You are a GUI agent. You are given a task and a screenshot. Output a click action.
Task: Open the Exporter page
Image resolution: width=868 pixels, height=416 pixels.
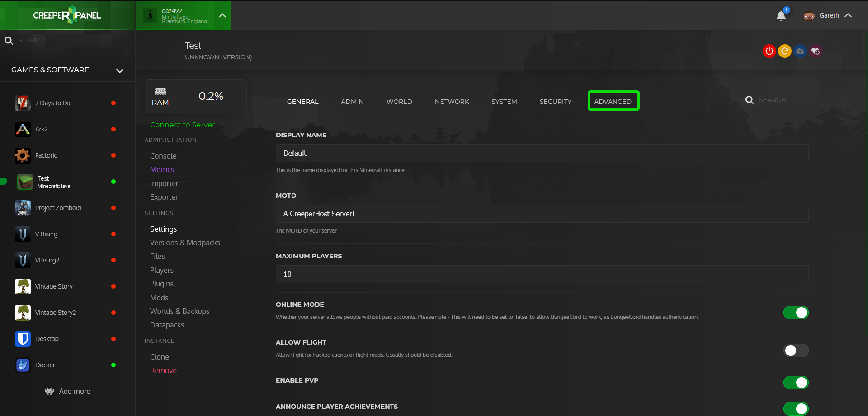click(x=164, y=197)
